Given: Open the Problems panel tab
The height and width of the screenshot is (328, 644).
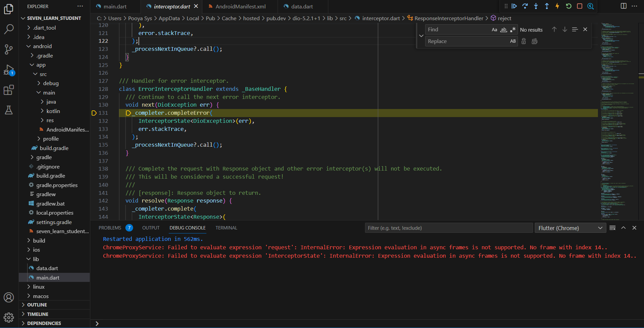Looking at the screenshot, I should point(115,228).
